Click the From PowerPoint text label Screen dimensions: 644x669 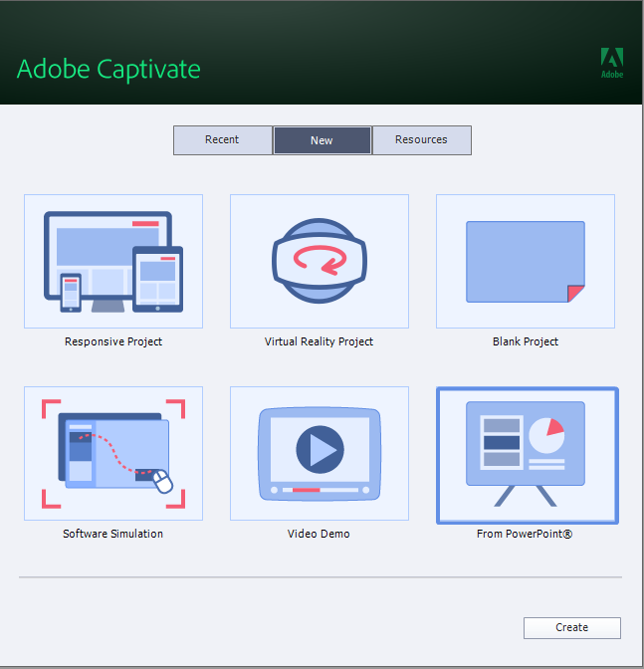click(525, 534)
